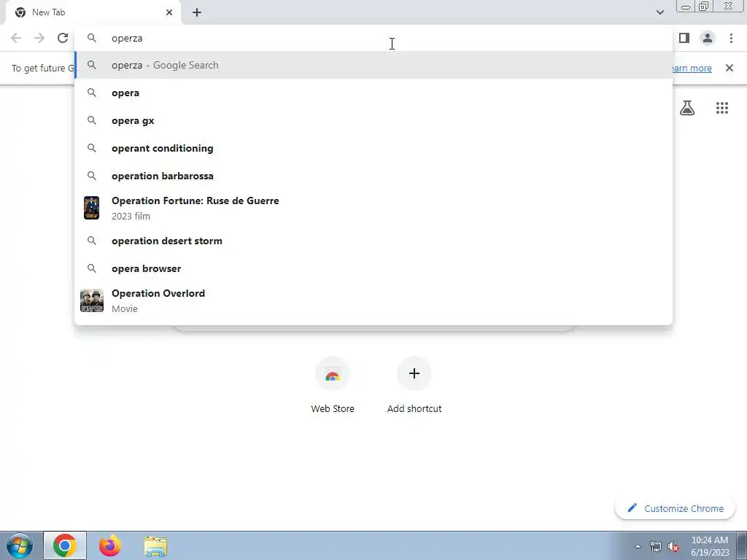
Task: Open the taskbar clock showing 10:24 AM
Action: [x=710, y=546]
